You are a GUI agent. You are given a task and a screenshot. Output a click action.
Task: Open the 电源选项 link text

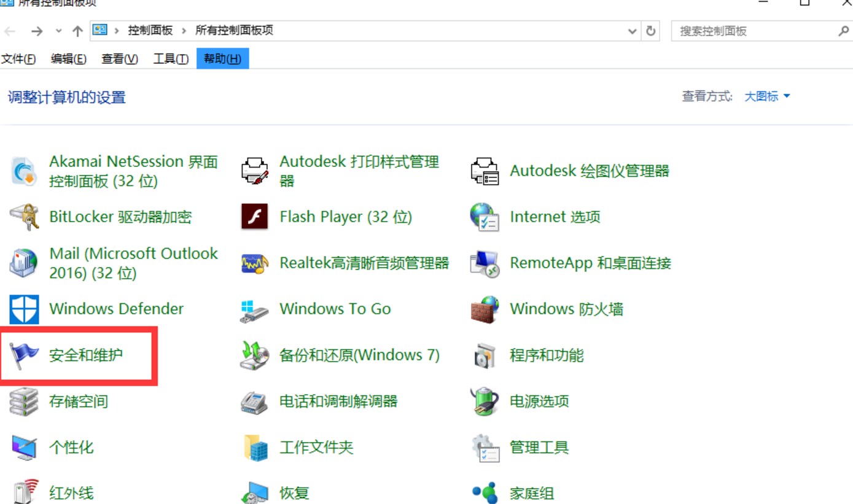pyautogui.click(x=539, y=401)
